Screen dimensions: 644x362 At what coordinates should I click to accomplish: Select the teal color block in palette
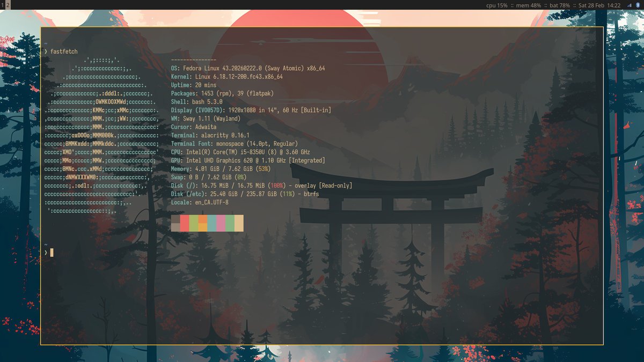click(211, 223)
